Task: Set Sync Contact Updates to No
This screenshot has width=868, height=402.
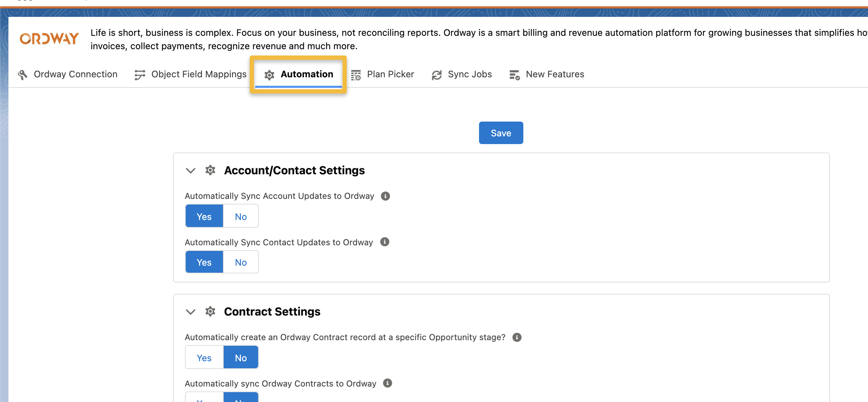Action: (241, 262)
